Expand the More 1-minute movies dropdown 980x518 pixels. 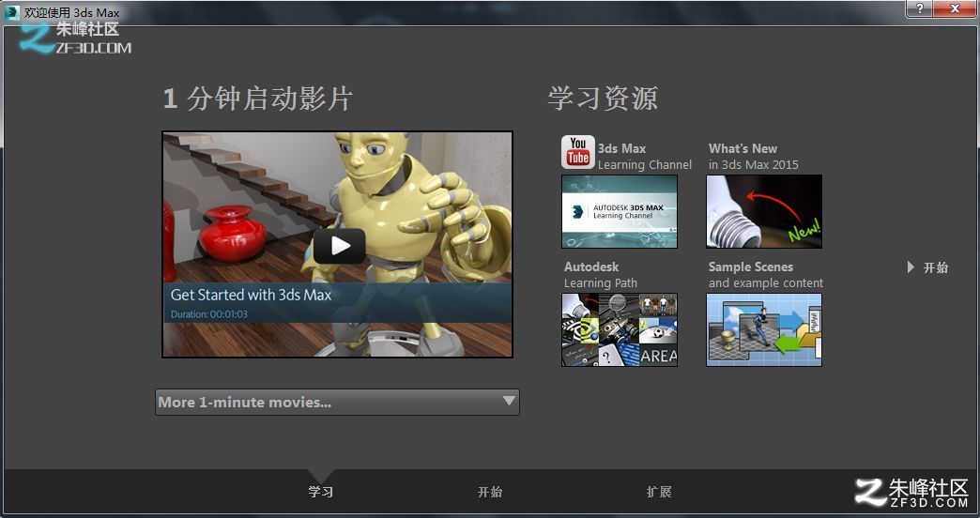coord(337,402)
